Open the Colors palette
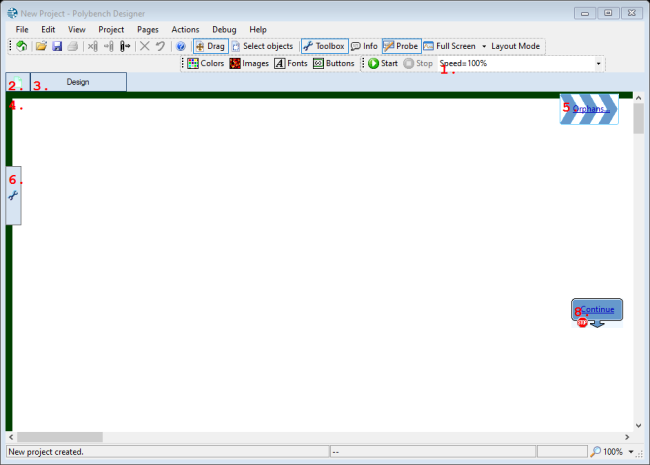 pos(205,63)
